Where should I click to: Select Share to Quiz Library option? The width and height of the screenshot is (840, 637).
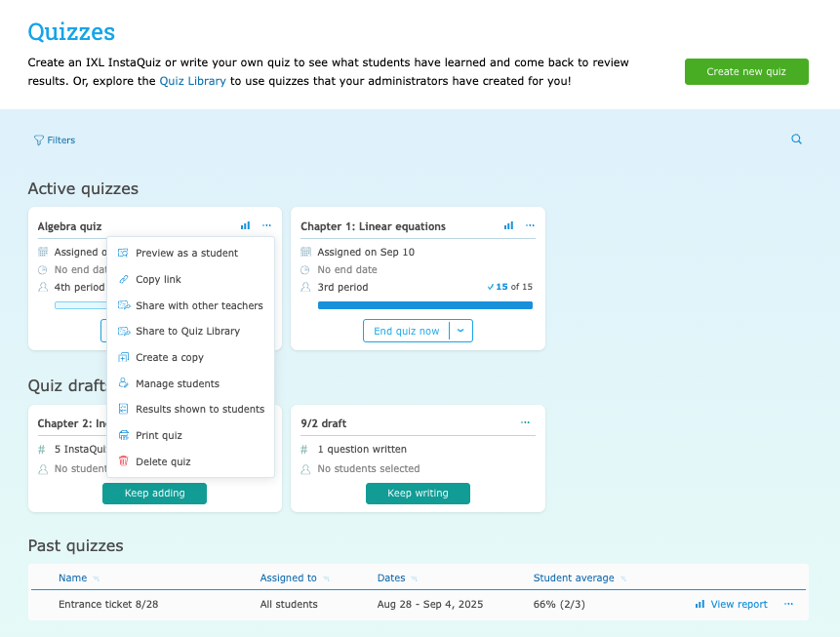[x=187, y=332]
